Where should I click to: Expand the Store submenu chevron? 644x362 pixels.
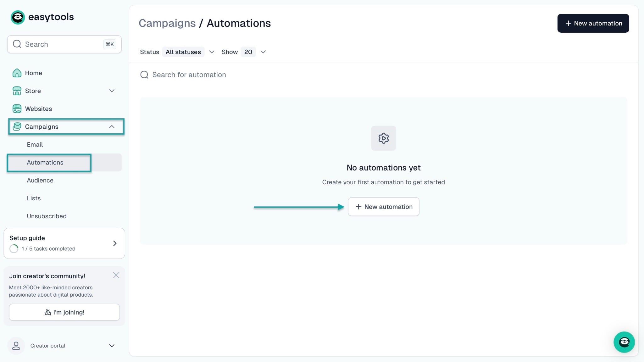click(x=112, y=91)
